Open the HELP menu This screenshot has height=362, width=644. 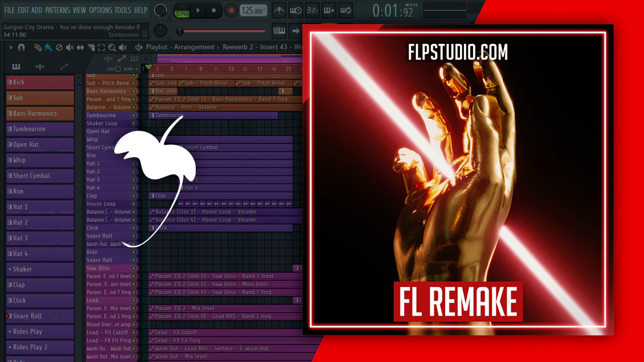pyautogui.click(x=141, y=10)
